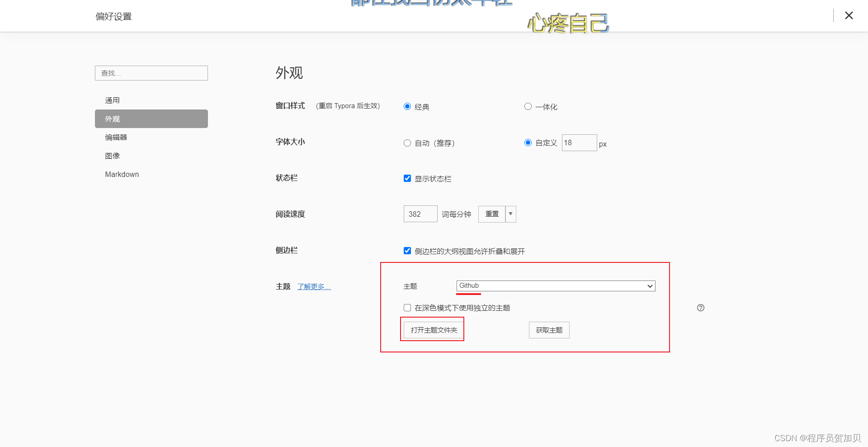Viewport: 868px width, 447px height.
Task: Expand the 重置 button dropdown arrow
Action: coord(511,214)
